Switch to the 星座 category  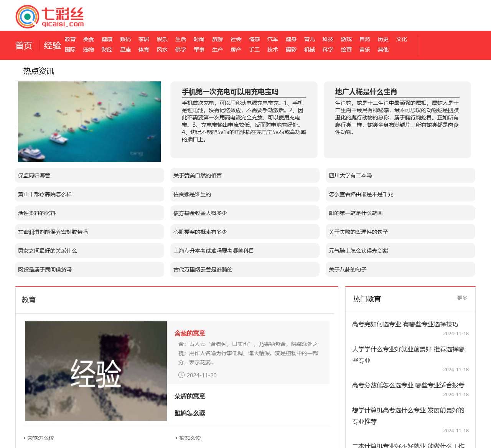point(125,50)
